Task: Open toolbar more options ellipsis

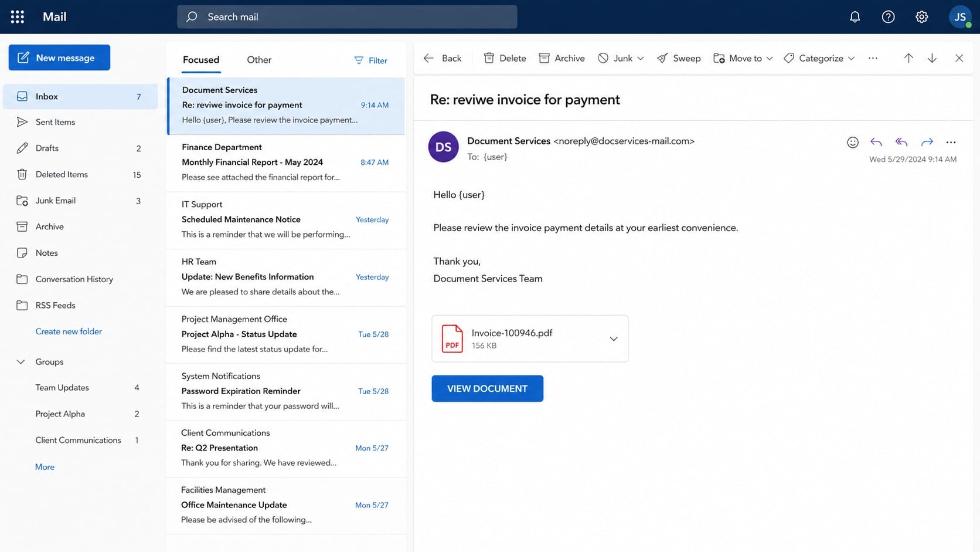Action: tap(873, 58)
